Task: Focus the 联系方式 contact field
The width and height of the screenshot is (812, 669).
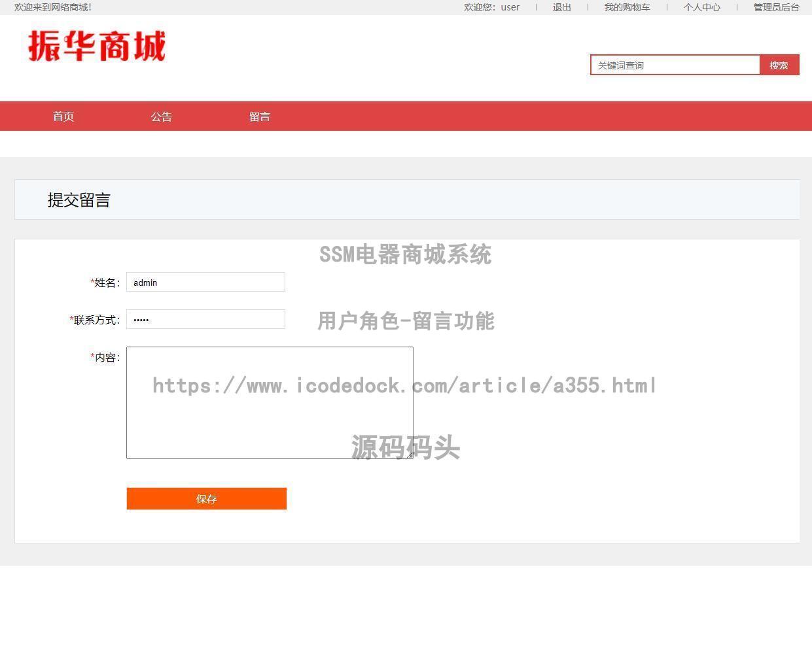Action: (205, 319)
